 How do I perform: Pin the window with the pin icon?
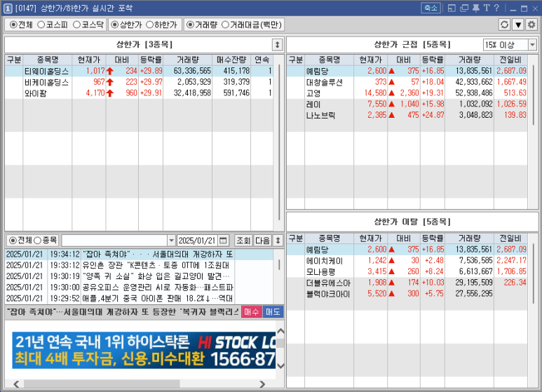(x=476, y=8)
